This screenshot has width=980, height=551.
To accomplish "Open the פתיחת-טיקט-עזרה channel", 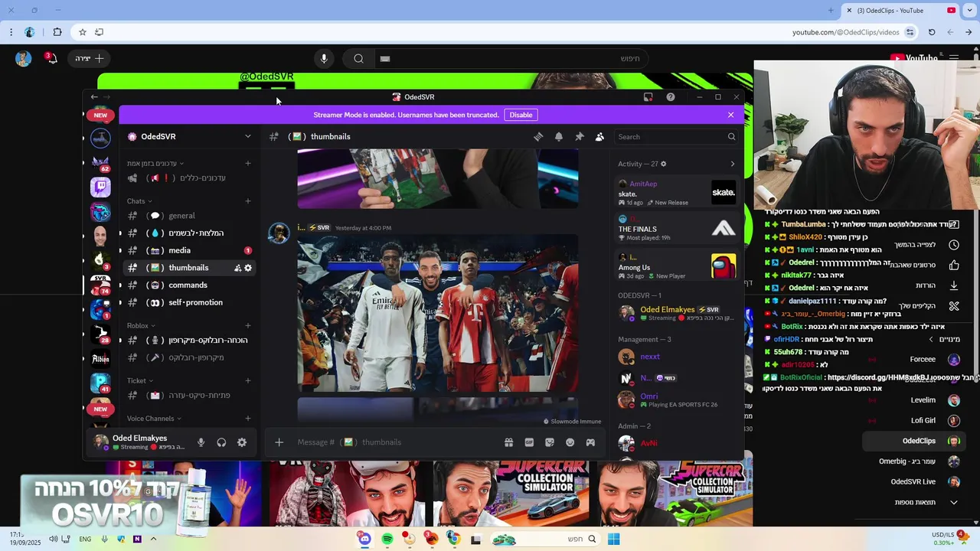I will [188, 395].
